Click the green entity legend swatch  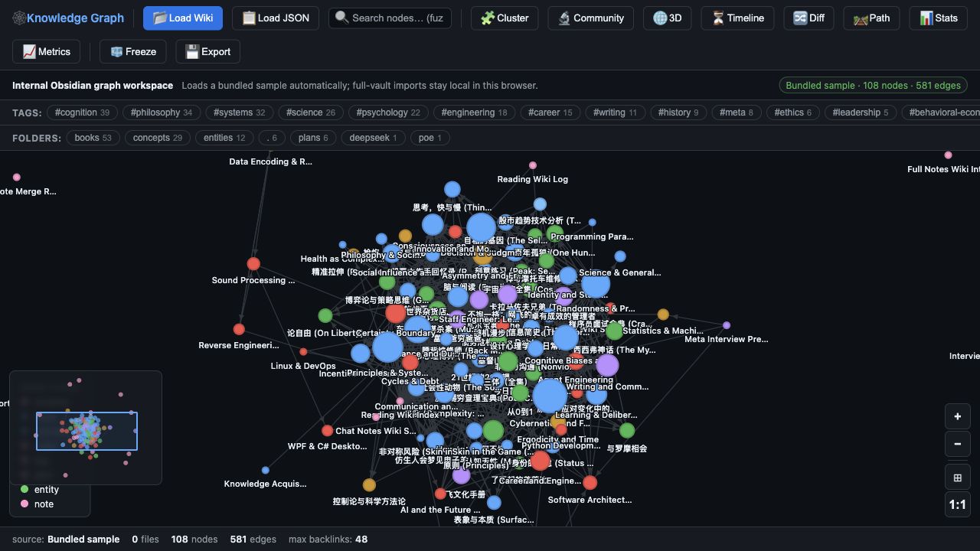24,489
